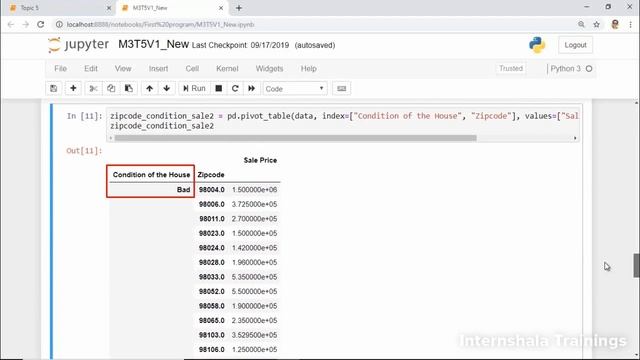Click zipcode 98023.0 row label
This screenshot has width=640, height=360.
211,233
